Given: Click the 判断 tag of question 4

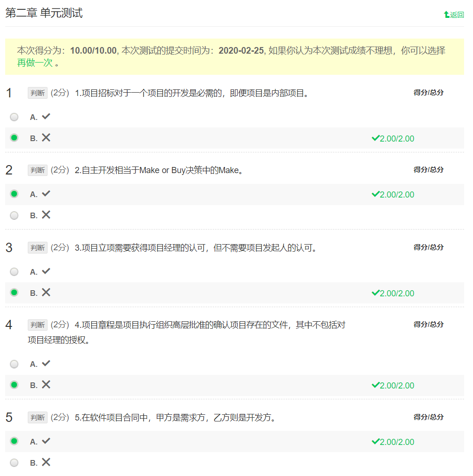Looking at the screenshot, I should (37, 325).
